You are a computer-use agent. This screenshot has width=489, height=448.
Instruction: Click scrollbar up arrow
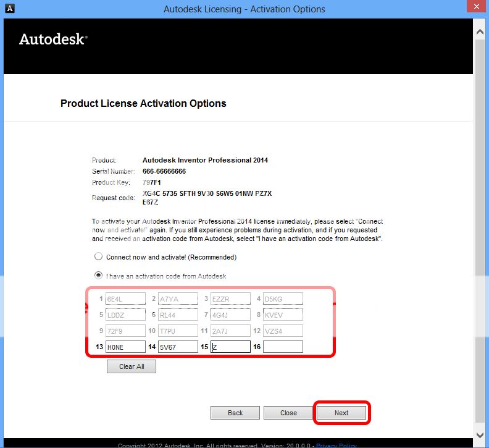(x=480, y=32)
